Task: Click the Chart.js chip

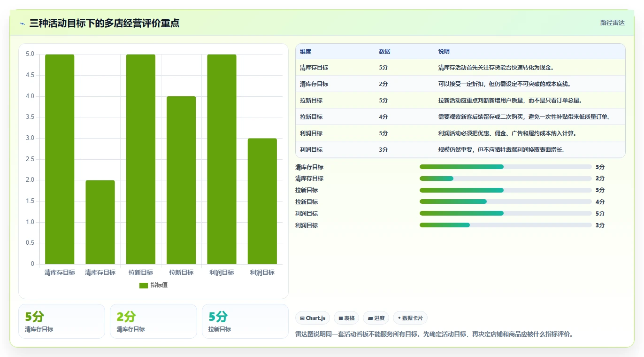Action: point(313,318)
